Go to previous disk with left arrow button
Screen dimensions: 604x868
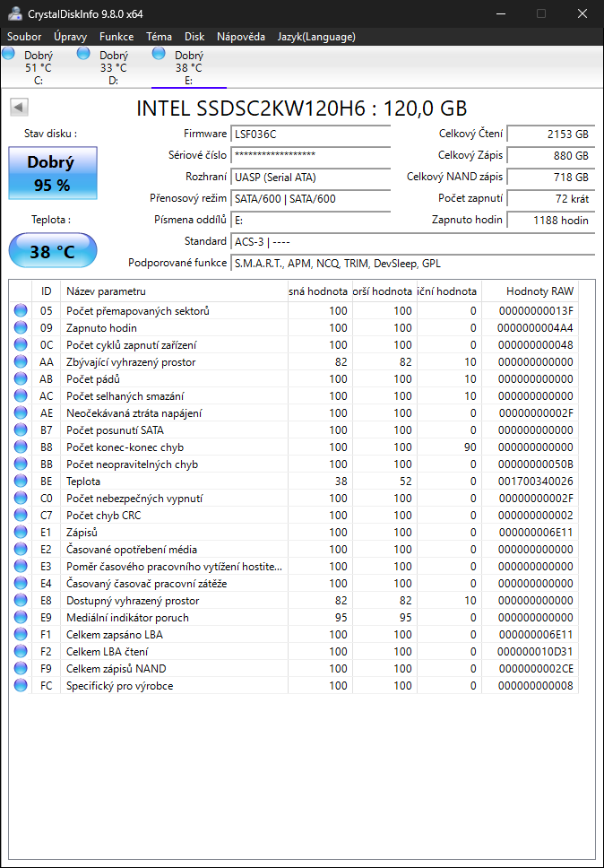(x=20, y=108)
